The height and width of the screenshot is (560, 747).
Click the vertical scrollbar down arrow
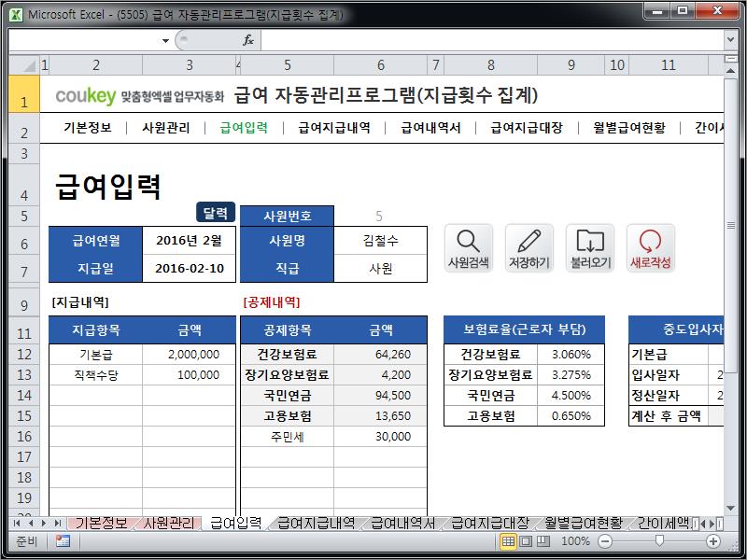(x=730, y=509)
